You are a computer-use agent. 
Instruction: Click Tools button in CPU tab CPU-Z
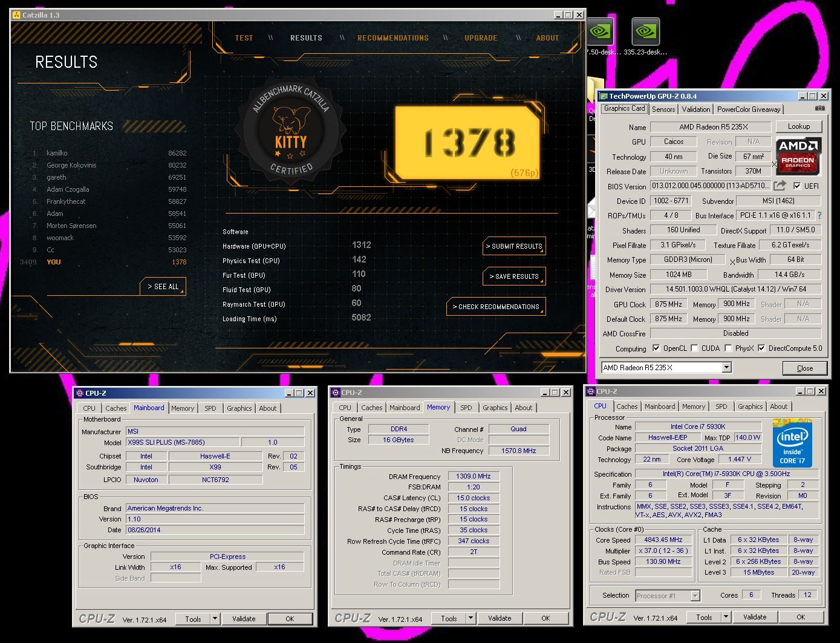tap(704, 617)
